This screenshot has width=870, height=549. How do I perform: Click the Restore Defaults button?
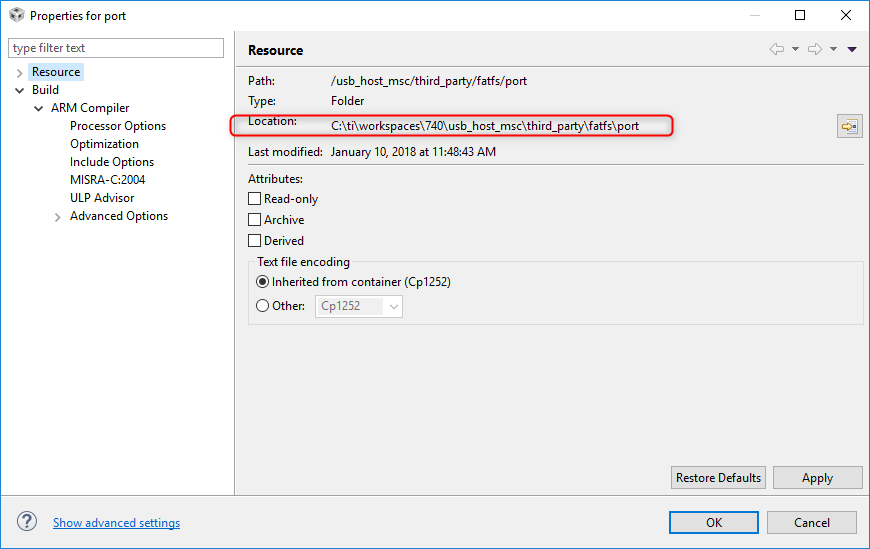click(x=719, y=478)
